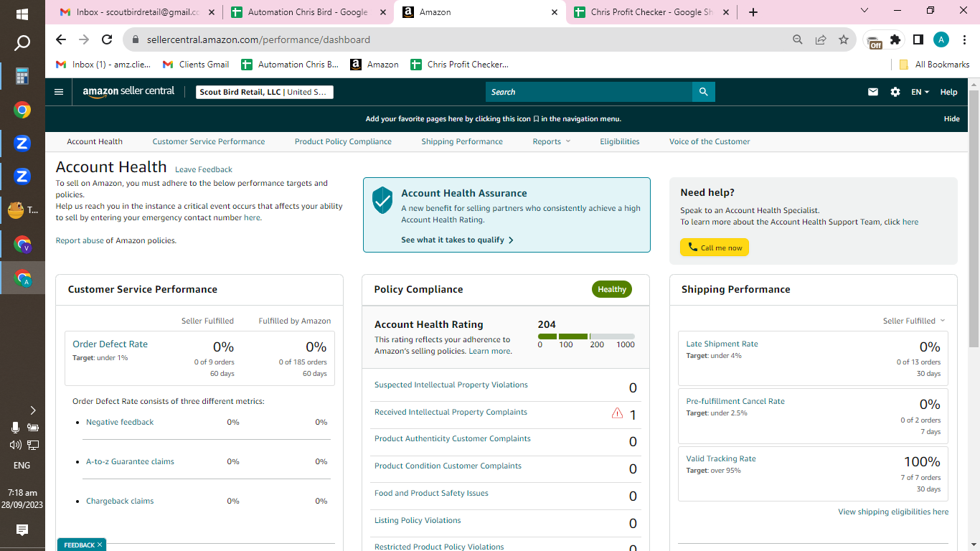
Task: Expand the Reports menu dropdown
Action: point(552,141)
